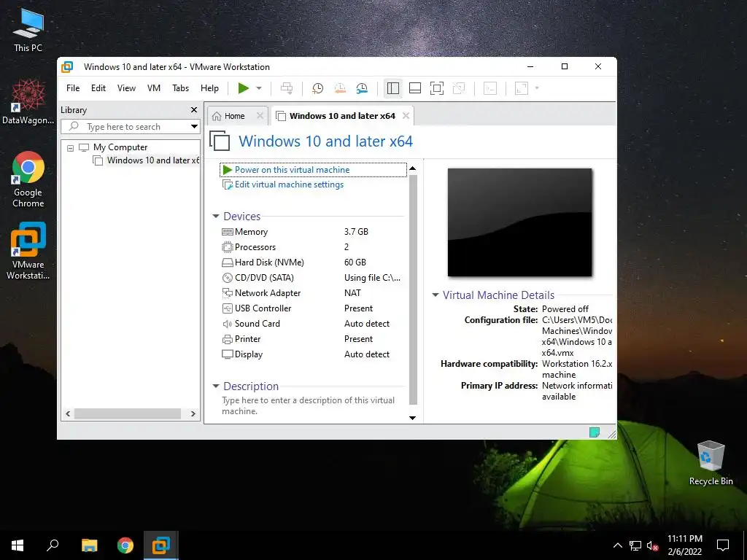Open the stretch display dropdown arrow

click(537, 88)
